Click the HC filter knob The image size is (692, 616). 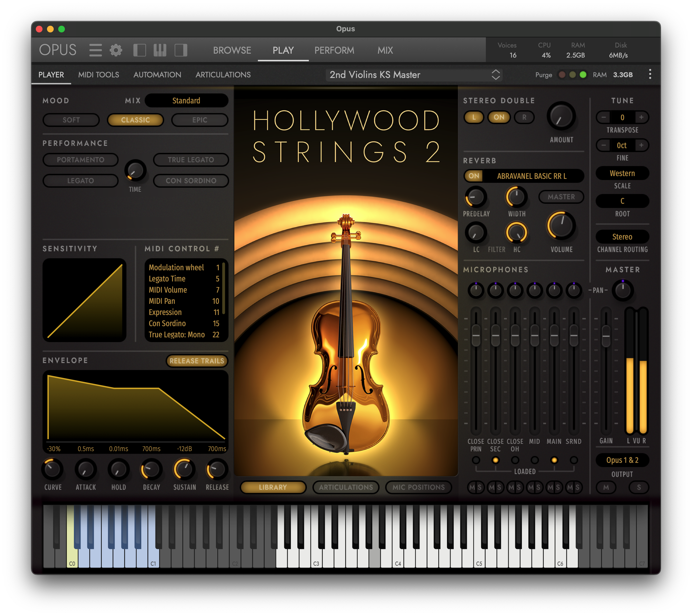pos(517,233)
